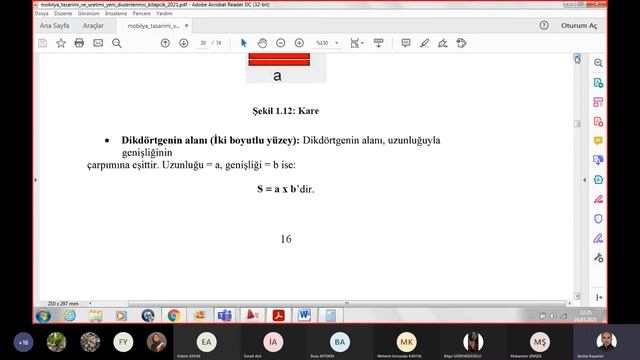The image size is (640, 360).
Task: Click the vertical scrollbar down arrow
Action: (577, 296)
